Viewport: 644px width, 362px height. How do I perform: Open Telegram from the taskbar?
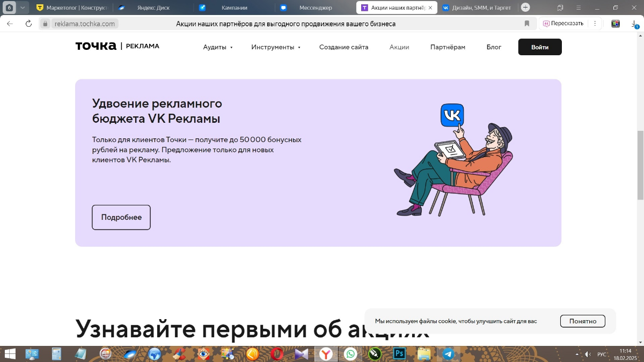pos(449,354)
